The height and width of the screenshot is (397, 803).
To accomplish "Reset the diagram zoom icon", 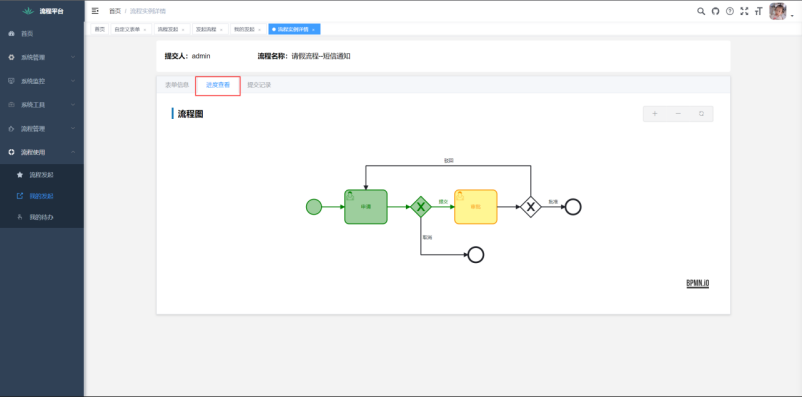I will click(x=702, y=114).
